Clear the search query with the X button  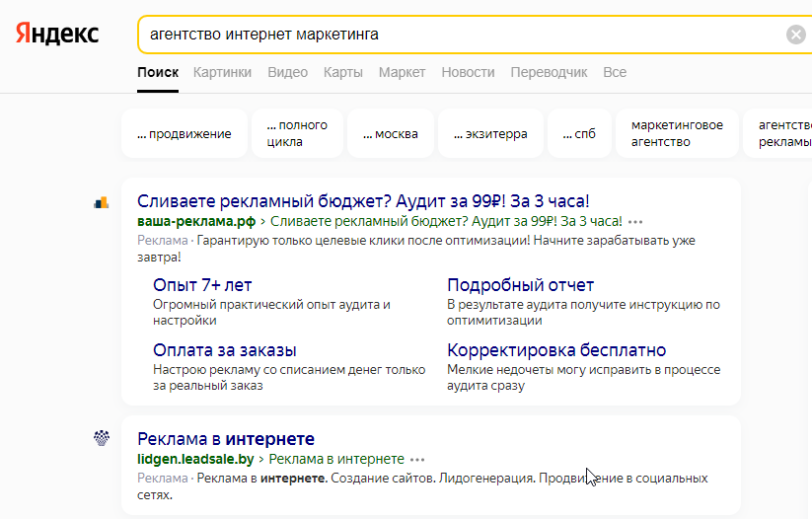click(796, 35)
